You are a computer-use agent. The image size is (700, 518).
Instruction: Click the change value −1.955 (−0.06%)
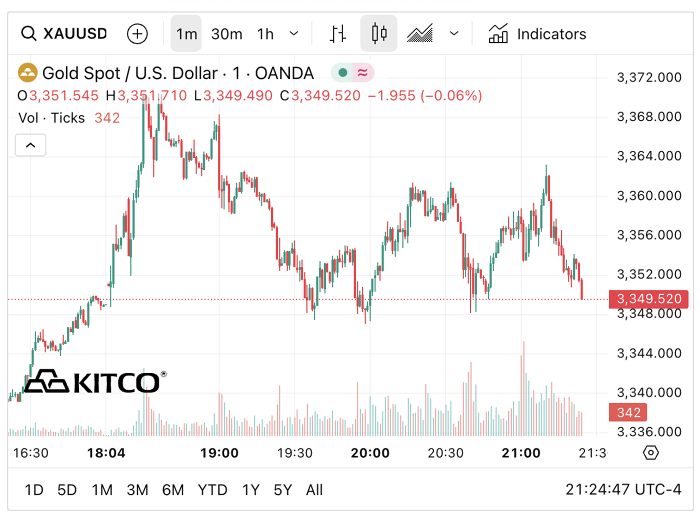click(425, 96)
